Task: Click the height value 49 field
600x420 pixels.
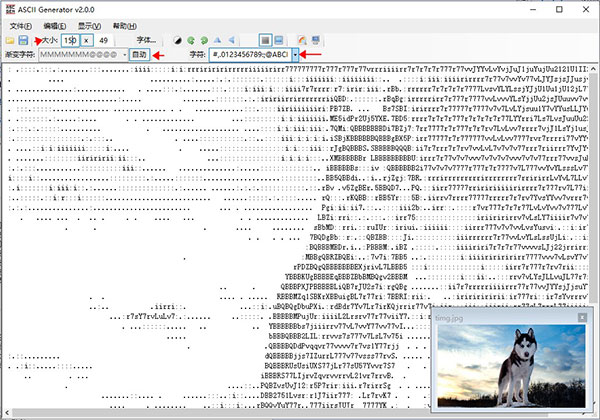Action: click(x=103, y=40)
